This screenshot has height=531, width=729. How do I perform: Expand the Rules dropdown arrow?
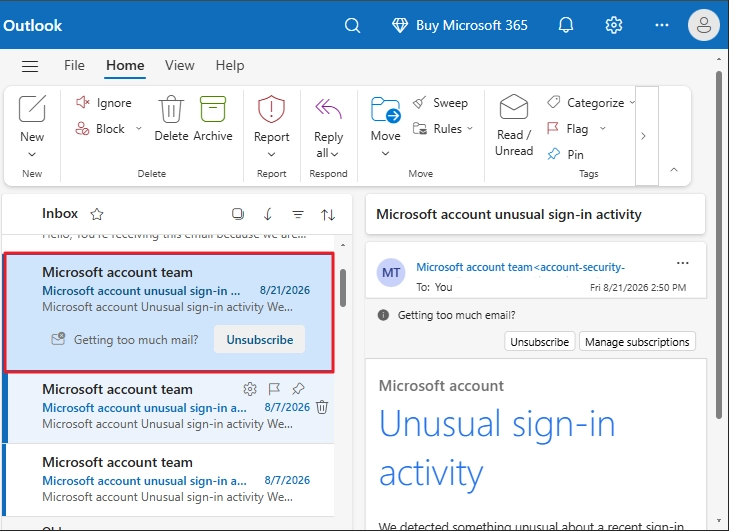pyautogui.click(x=470, y=128)
